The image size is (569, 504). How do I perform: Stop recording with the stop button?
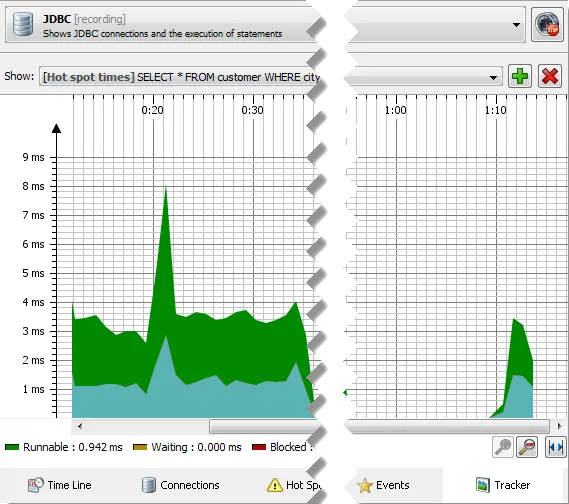547,25
